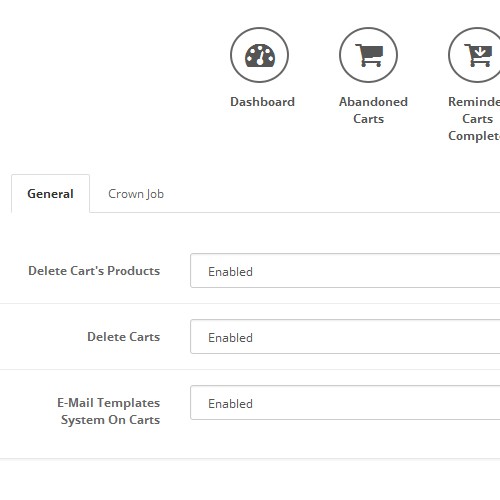Image resolution: width=500 pixels, height=500 pixels.
Task: Click the Dashboard text label
Action: [x=262, y=102]
